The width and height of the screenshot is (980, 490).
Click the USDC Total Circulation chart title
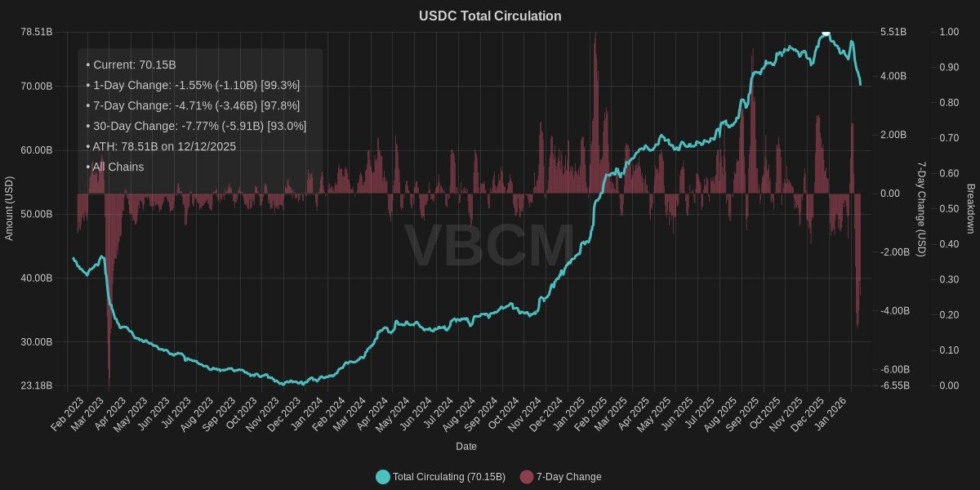(490, 16)
